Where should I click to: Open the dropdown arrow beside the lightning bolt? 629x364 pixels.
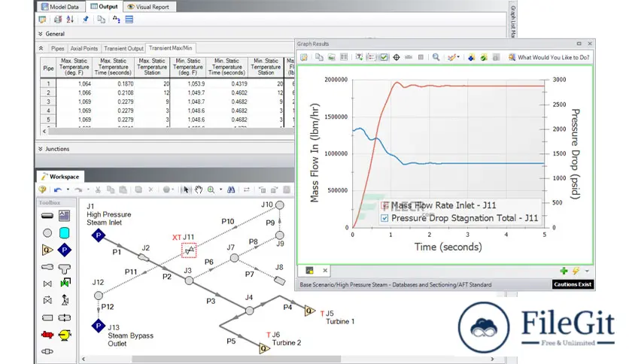(x=588, y=271)
